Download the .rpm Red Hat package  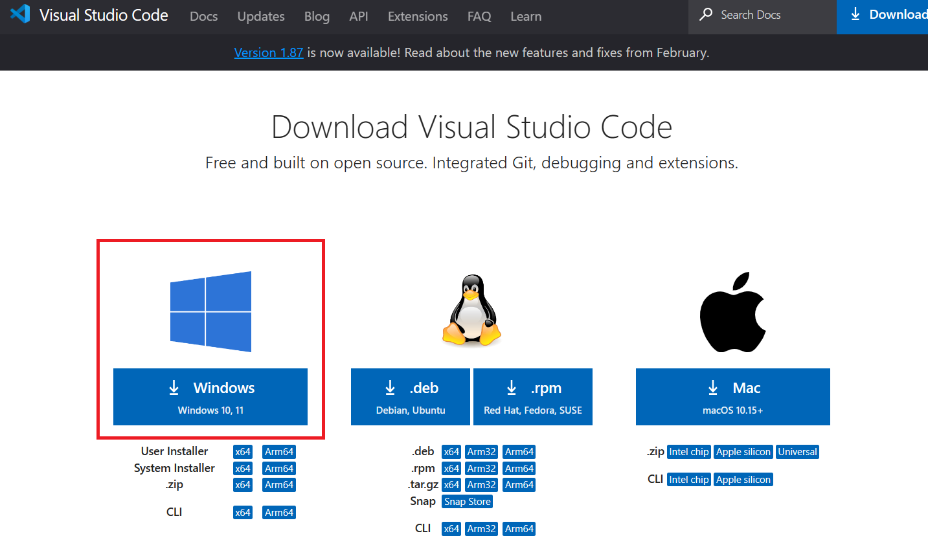pos(533,397)
